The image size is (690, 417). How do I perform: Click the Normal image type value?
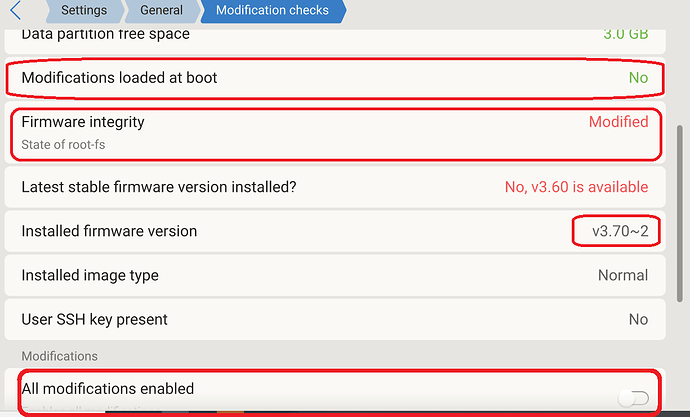tap(622, 275)
